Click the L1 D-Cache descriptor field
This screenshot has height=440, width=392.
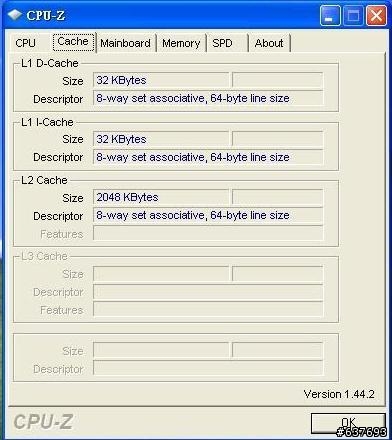point(208,98)
